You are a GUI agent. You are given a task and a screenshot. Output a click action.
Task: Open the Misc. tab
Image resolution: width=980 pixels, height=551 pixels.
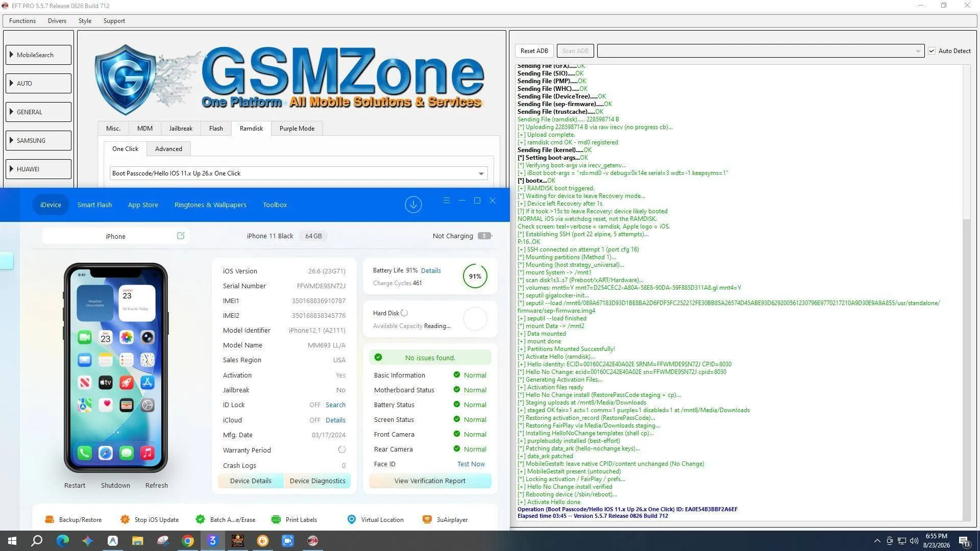pos(113,129)
